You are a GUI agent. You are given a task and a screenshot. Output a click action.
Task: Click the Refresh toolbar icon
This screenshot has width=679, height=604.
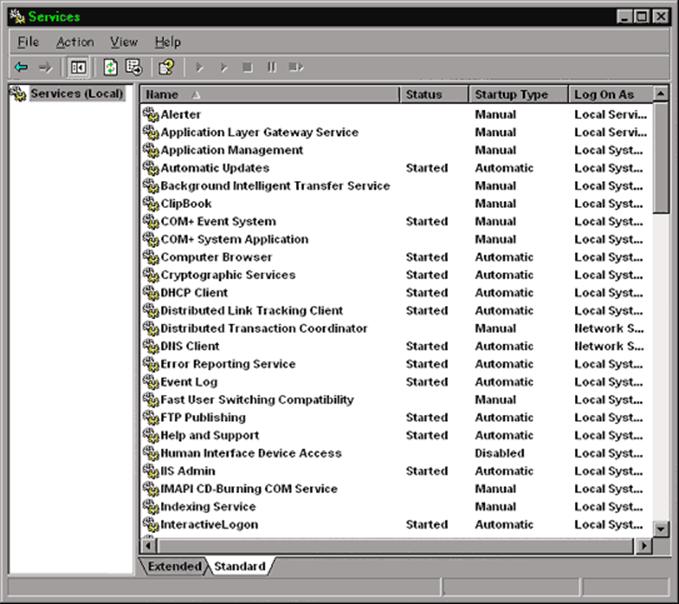point(110,67)
